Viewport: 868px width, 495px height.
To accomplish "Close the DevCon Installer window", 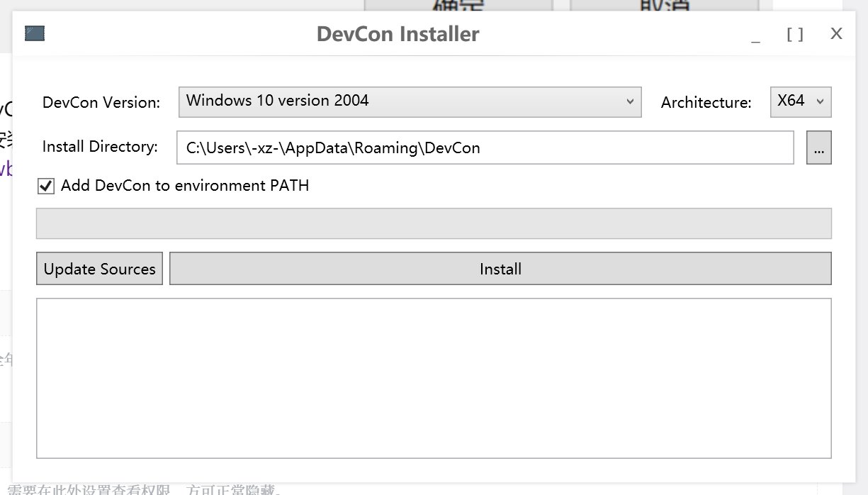I will [x=836, y=33].
